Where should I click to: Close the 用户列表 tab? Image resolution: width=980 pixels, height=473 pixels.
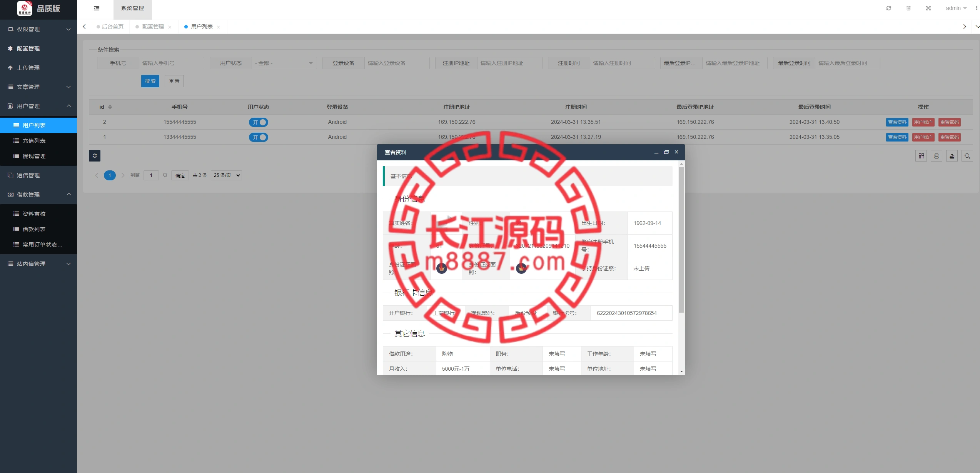point(219,27)
